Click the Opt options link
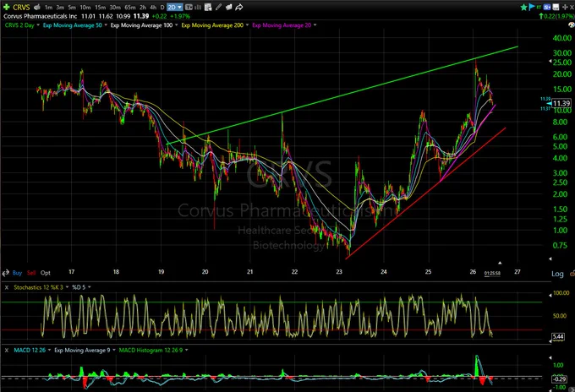Viewport: 575px width, 392px height. (x=46, y=273)
